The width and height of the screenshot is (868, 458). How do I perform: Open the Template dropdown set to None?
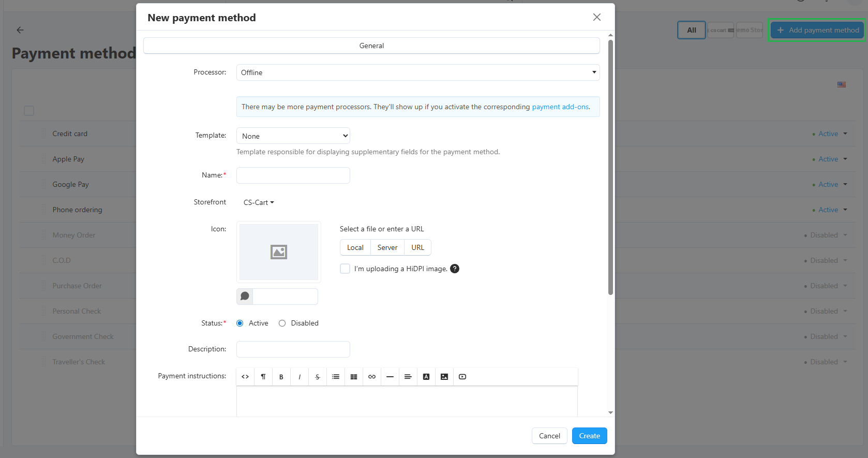point(293,136)
